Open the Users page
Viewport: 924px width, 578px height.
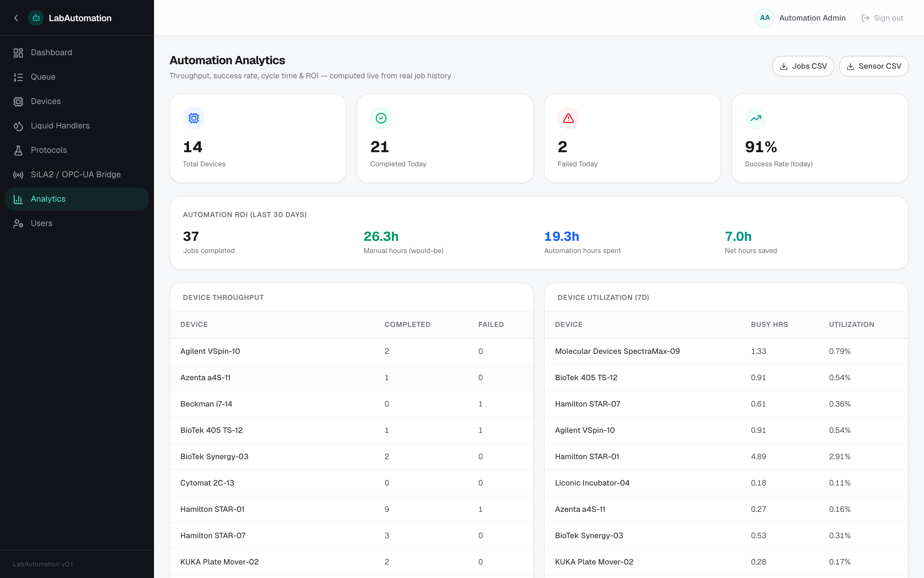[x=77, y=223]
